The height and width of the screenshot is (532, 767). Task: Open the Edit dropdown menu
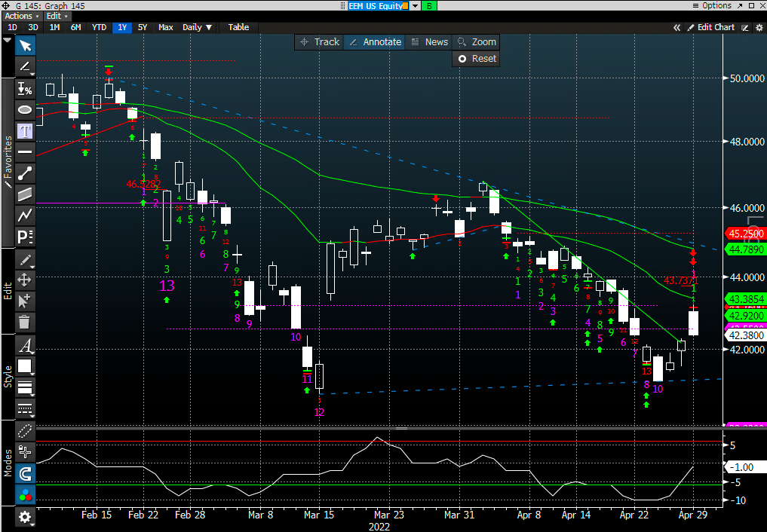pyautogui.click(x=57, y=16)
